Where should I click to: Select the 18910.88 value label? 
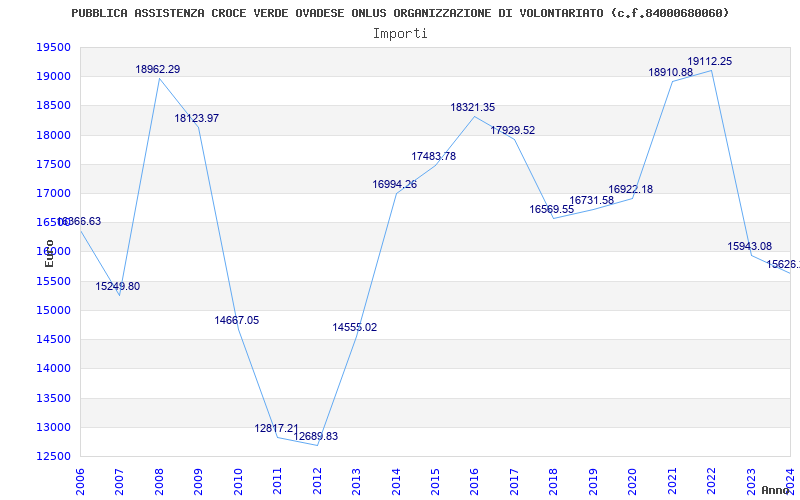pos(671,72)
